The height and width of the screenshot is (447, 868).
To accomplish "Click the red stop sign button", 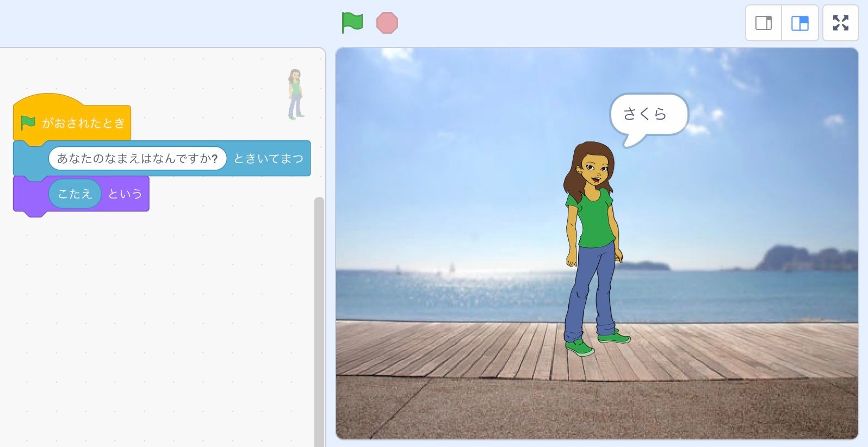I will point(387,23).
